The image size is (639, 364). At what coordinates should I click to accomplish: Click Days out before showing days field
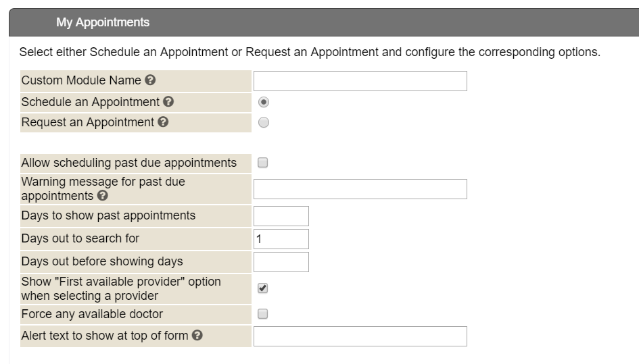point(281,262)
